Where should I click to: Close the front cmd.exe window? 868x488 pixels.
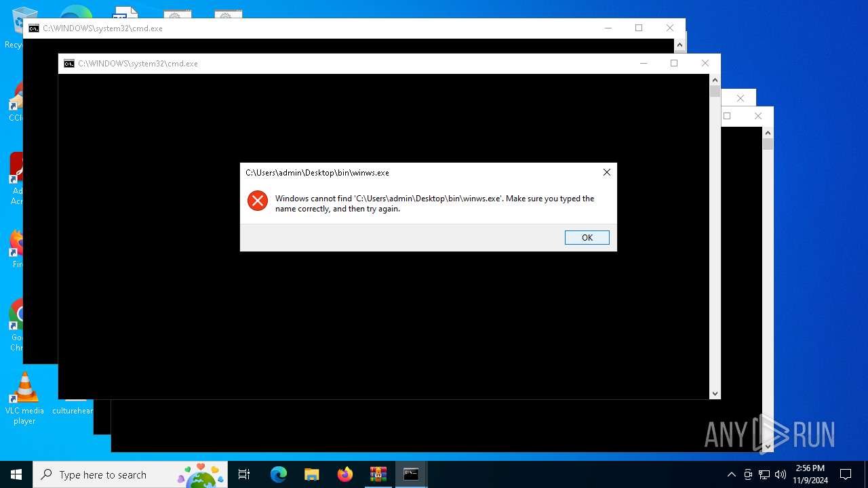tap(705, 63)
